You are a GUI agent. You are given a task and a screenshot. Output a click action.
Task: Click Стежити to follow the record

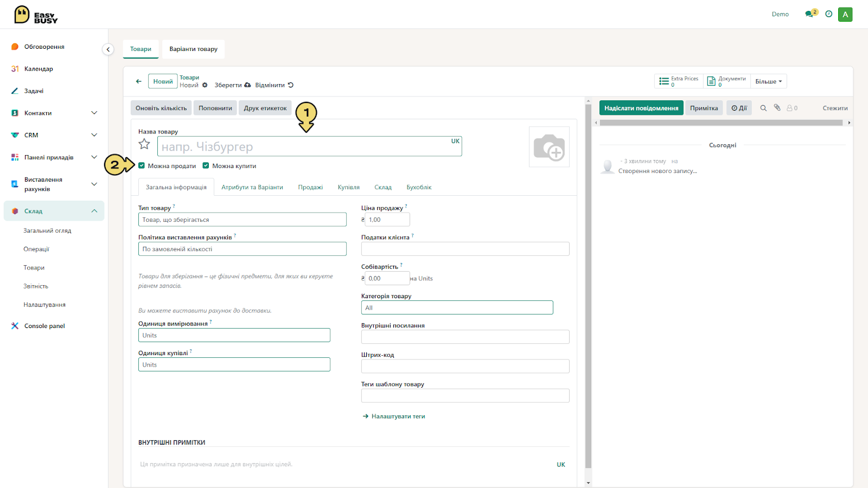(835, 108)
